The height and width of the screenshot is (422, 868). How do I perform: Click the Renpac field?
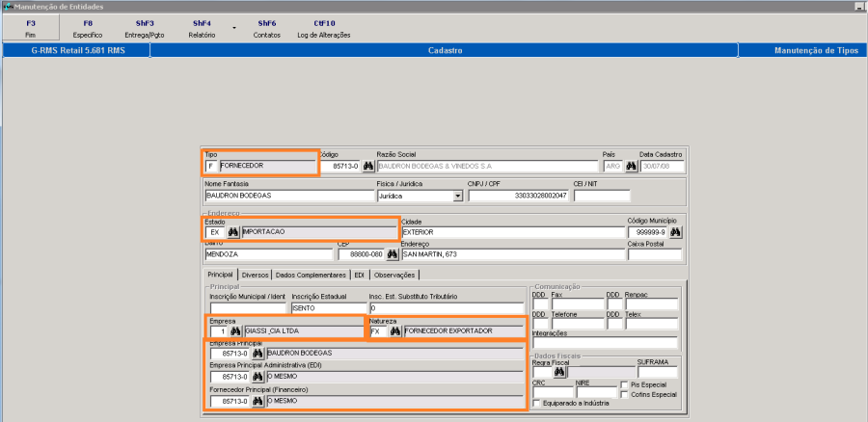(652, 303)
